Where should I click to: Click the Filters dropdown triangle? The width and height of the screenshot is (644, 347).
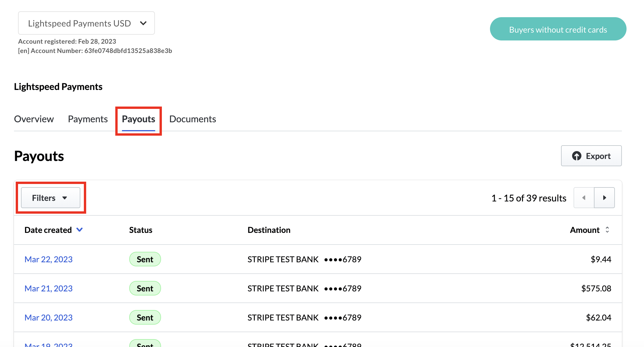[x=65, y=198]
